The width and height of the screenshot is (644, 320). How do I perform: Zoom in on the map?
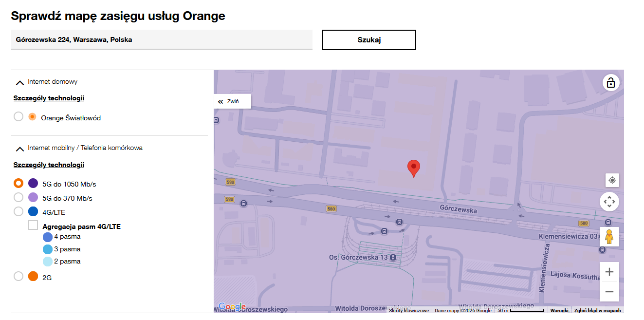609,272
